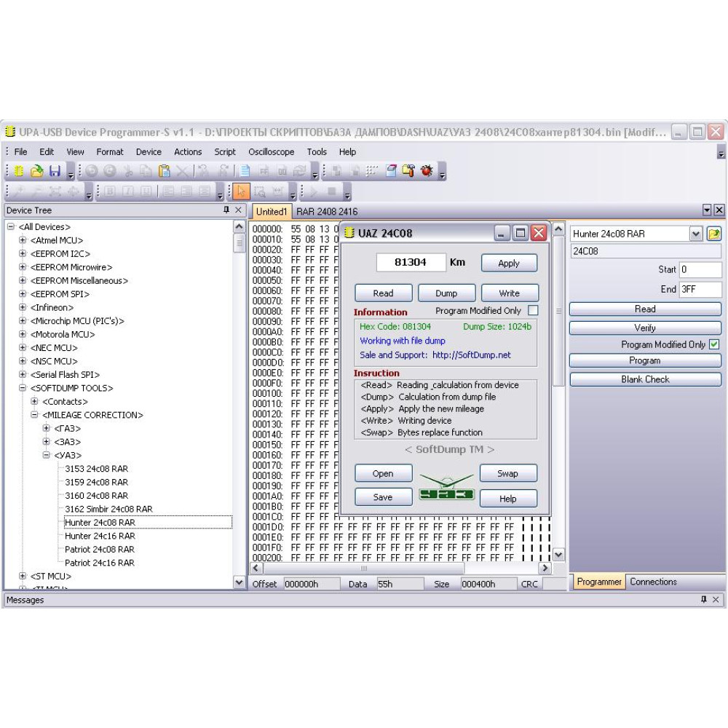
Task: Click the End address field showing 3FF
Action: (x=700, y=289)
